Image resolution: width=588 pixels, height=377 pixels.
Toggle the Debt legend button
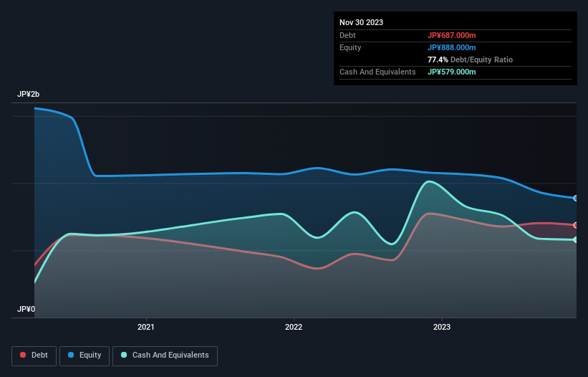(34, 355)
